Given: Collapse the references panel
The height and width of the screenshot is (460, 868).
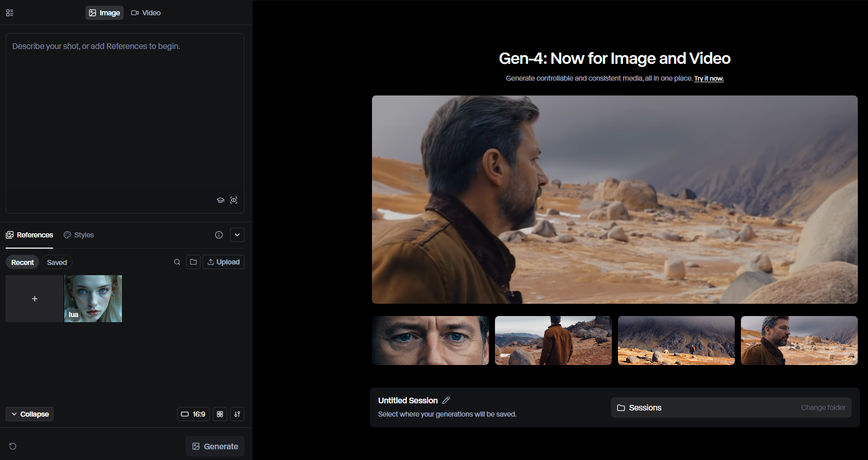Looking at the screenshot, I should tap(30, 414).
